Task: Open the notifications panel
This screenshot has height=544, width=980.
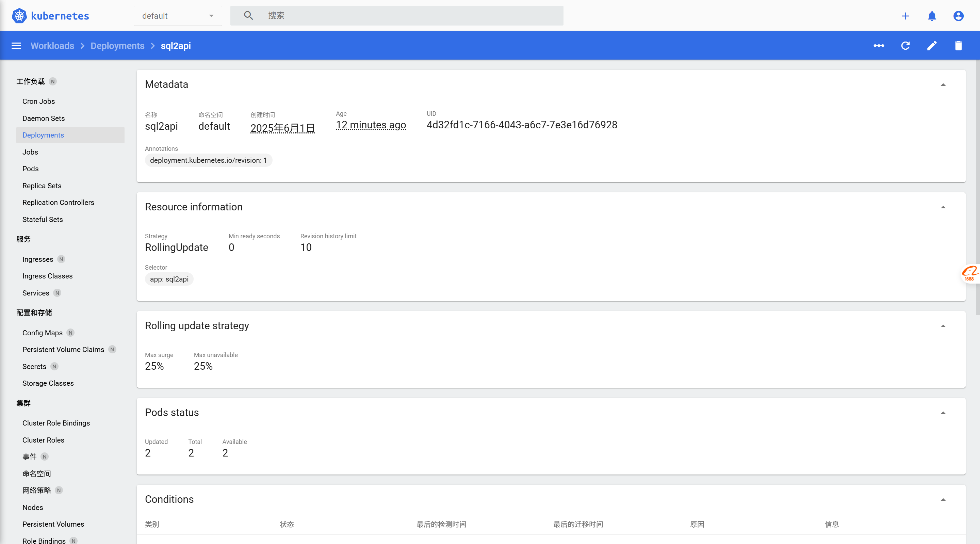Action: click(932, 16)
